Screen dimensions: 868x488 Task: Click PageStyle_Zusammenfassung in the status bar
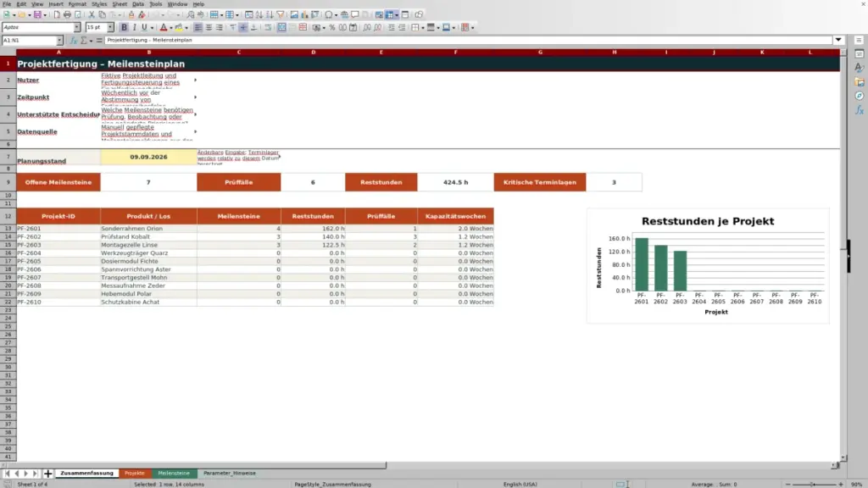332,485
